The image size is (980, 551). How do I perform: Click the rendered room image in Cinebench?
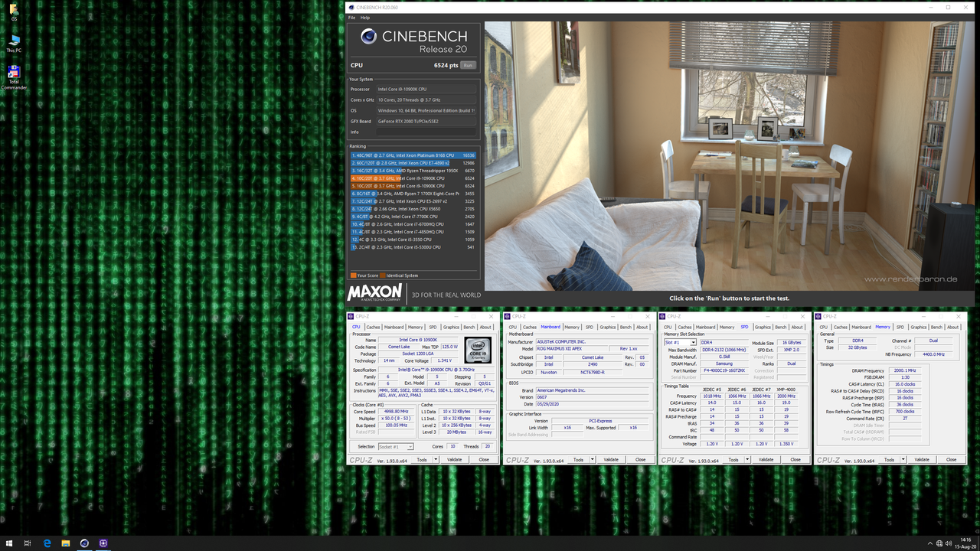pos(731,155)
